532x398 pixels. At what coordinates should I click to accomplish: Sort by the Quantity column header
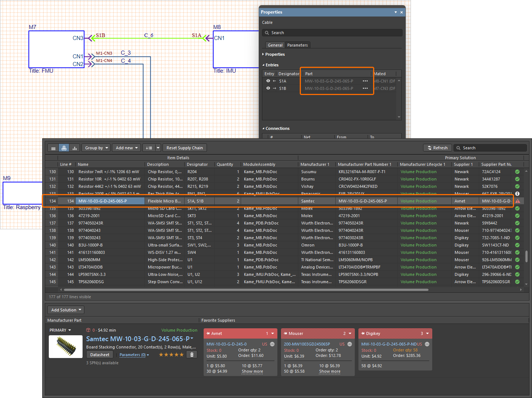click(227, 164)
